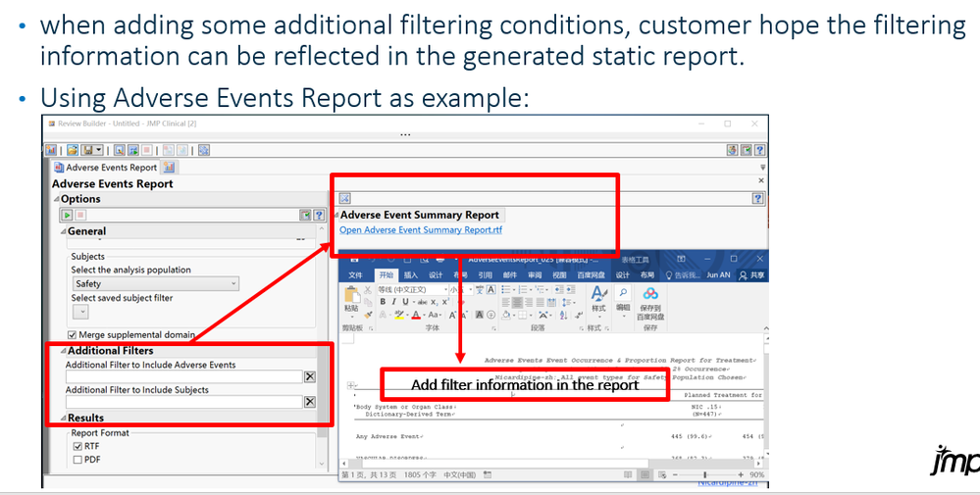Click the red font color A in Word
The width and height of the screenshot is (980, 495).
[x=416, y=316]
